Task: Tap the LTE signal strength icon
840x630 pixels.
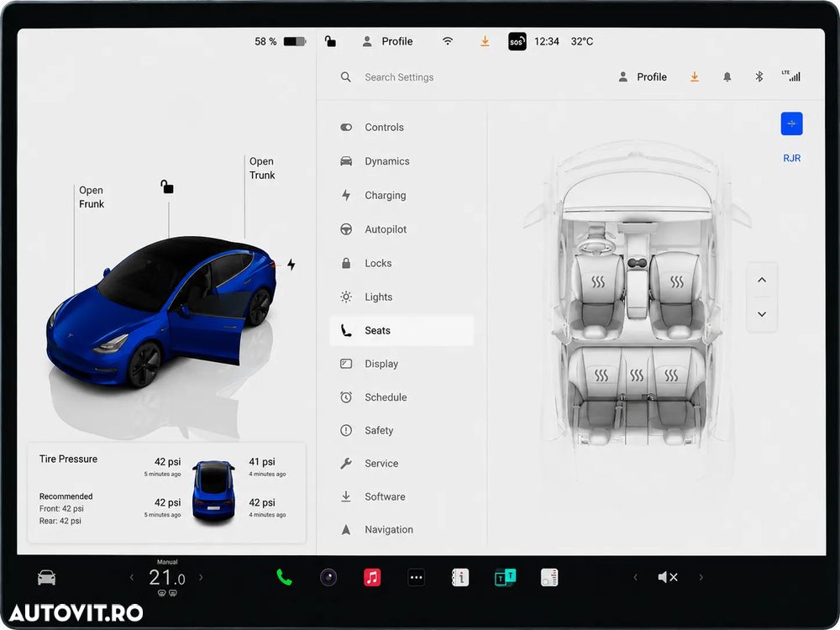Action: 791,76
